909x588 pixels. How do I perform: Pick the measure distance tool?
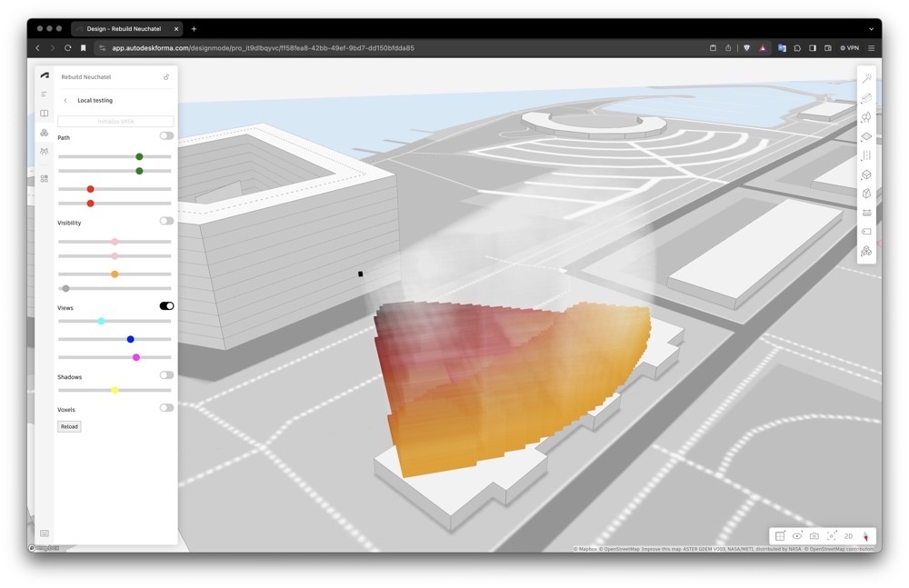point(866,213)
